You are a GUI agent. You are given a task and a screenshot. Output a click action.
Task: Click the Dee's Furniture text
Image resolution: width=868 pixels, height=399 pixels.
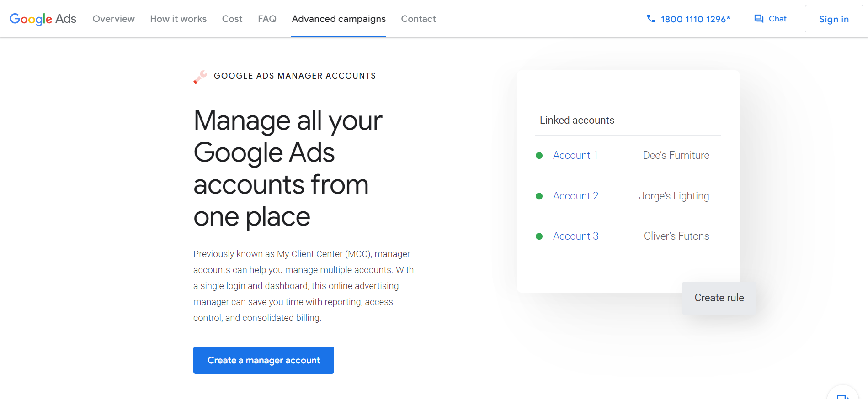tap(676, 156)
